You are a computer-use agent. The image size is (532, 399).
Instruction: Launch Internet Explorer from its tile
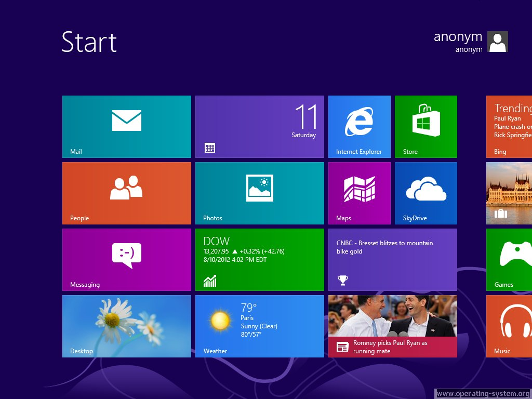[x=359, y=126]
